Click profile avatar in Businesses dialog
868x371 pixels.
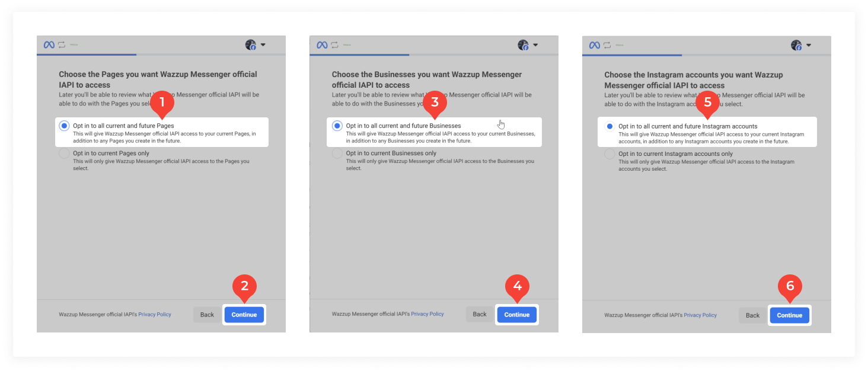click(x=523, y=45)
